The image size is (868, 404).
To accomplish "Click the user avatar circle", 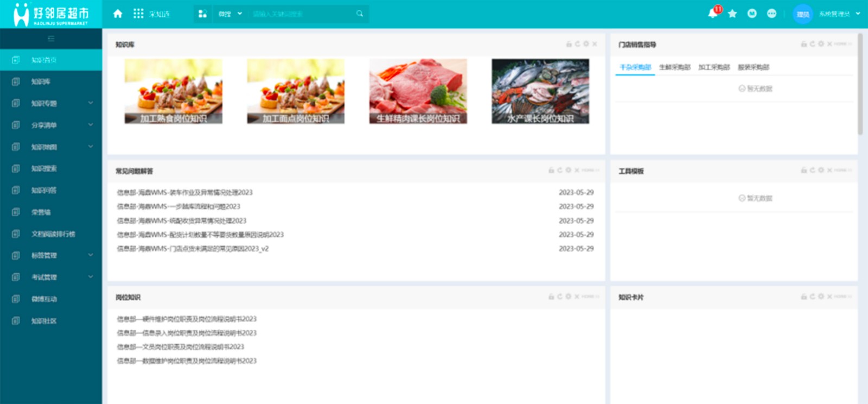I will point(803,14).
